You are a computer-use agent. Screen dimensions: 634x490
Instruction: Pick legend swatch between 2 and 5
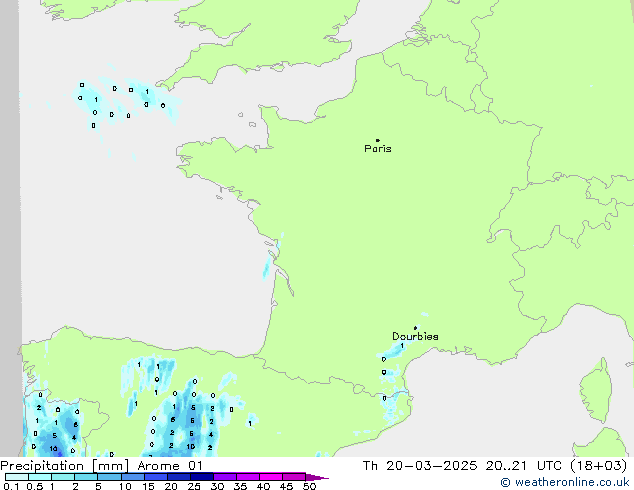click(86, 477)
